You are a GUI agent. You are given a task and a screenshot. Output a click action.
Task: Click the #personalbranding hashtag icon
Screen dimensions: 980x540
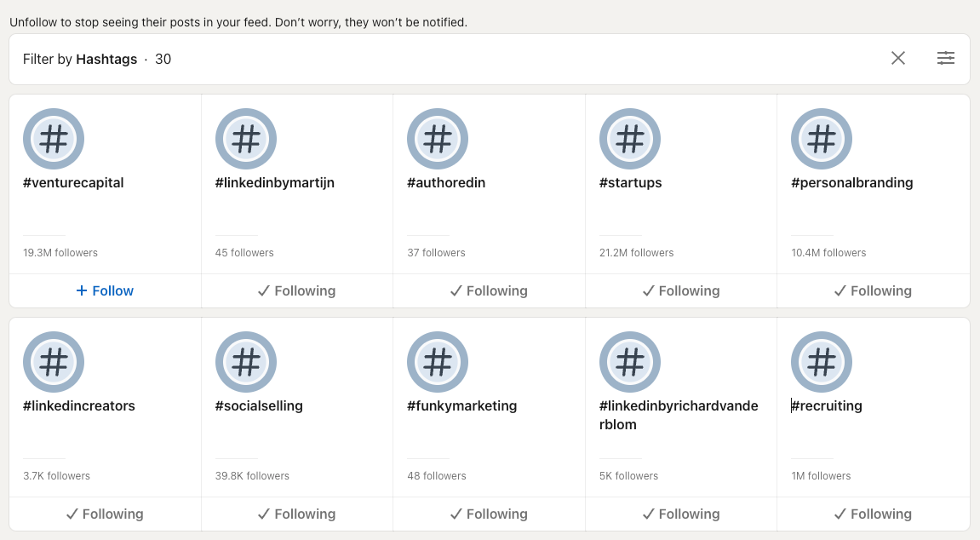pos(822,138)
